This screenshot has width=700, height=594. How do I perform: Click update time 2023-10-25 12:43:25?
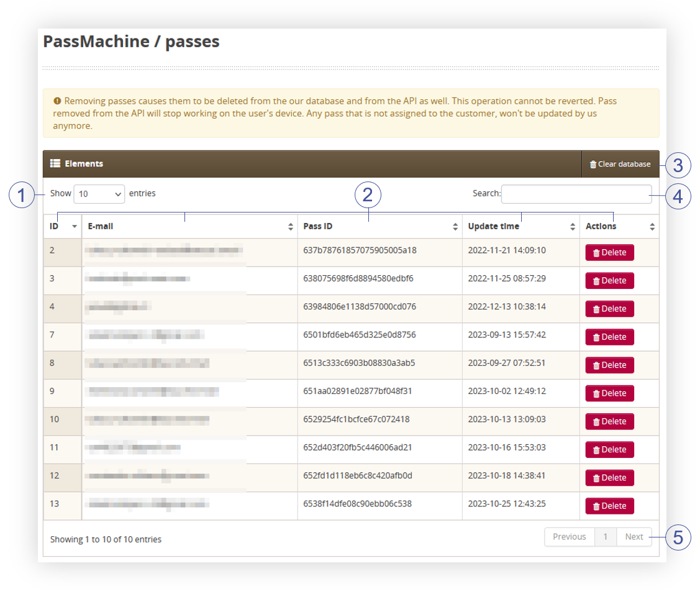tap(507, 503)
